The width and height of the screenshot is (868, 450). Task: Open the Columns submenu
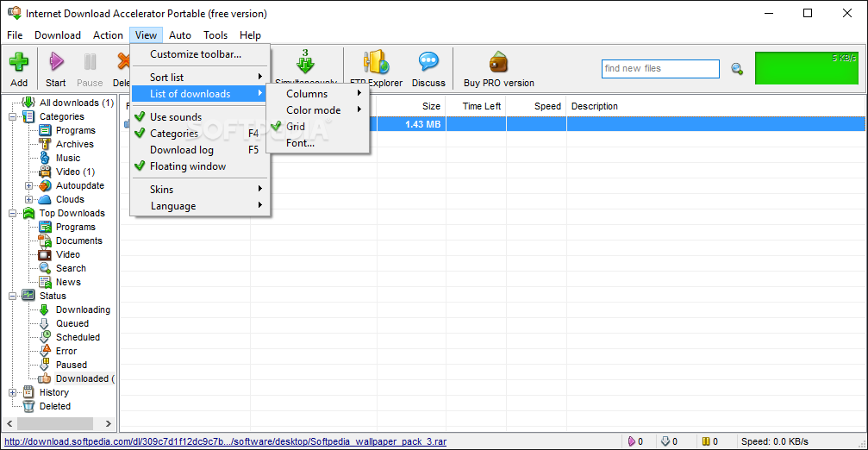318,94
